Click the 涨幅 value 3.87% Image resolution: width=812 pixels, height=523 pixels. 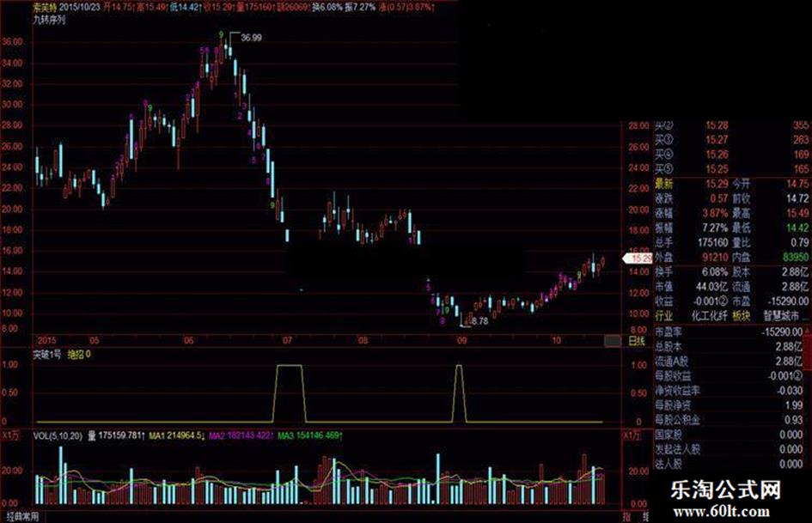[x=715, y=213]
